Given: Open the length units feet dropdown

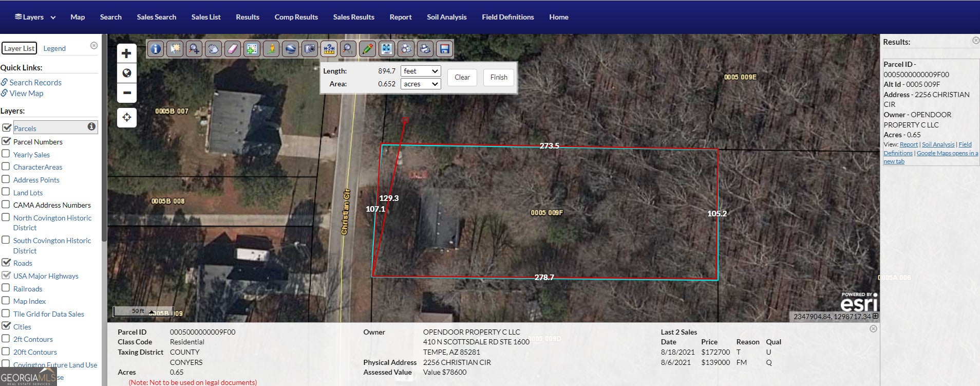Looking at the screenshot, I should click(x=420, y=71).
